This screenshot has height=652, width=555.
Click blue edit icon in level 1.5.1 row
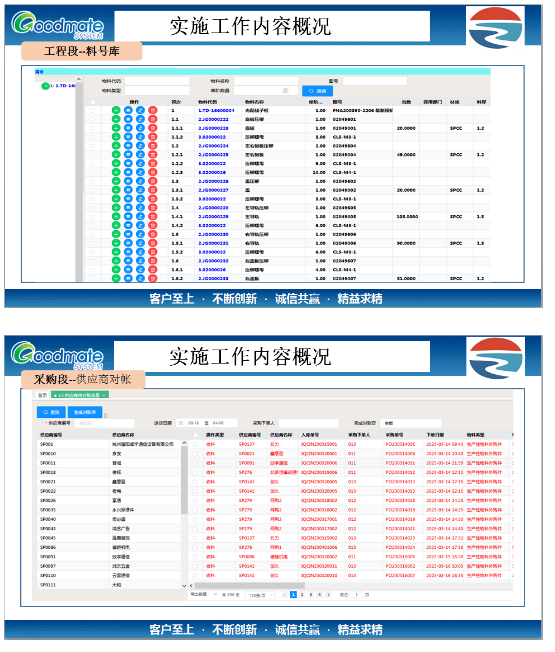[141, 243]
